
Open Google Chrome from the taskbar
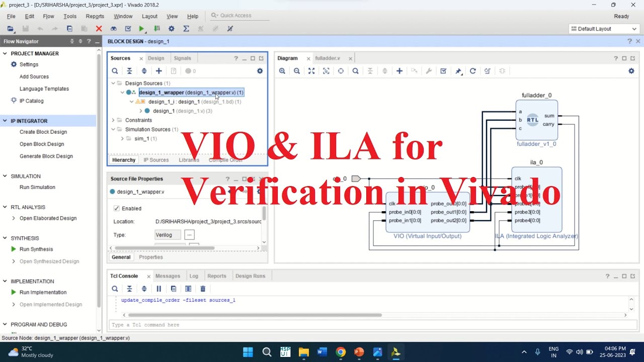click(341, 352)
